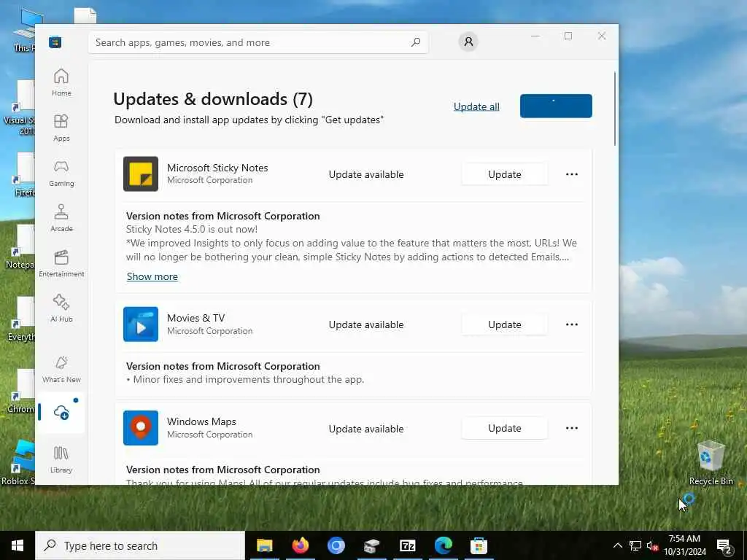747x560 pixels.
Task: Click the network tray icon
Action: [635, 545]
